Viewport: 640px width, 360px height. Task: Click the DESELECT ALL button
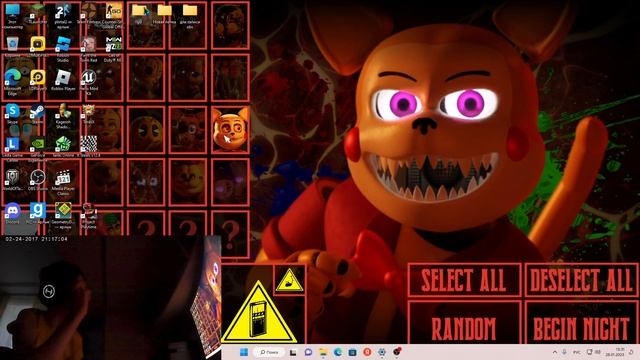pyautogui.click(x=581, y=280)
